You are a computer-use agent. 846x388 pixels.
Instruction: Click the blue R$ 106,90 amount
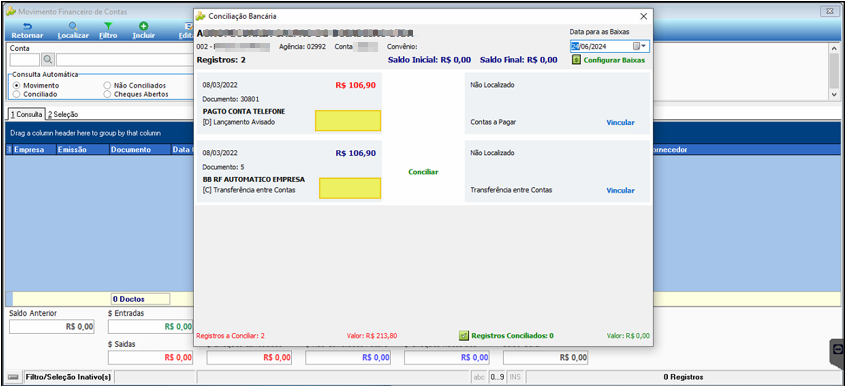point(356,153)
